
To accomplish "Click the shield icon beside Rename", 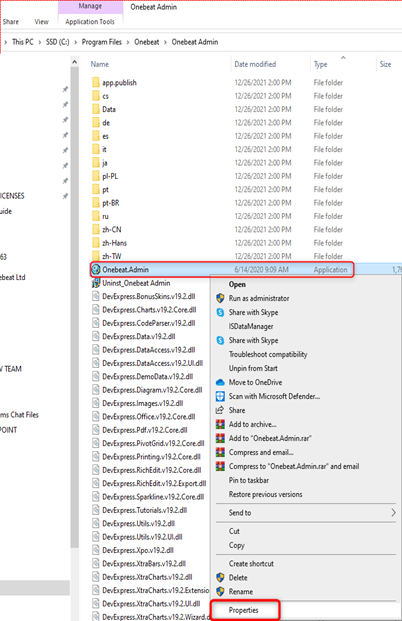I will tap(220, 592).
